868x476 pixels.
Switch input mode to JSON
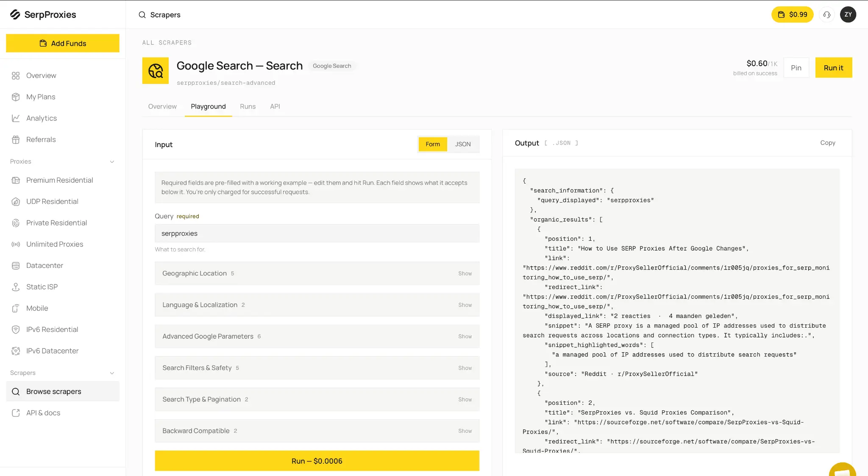pyautogui.click(x=463, y=144)
